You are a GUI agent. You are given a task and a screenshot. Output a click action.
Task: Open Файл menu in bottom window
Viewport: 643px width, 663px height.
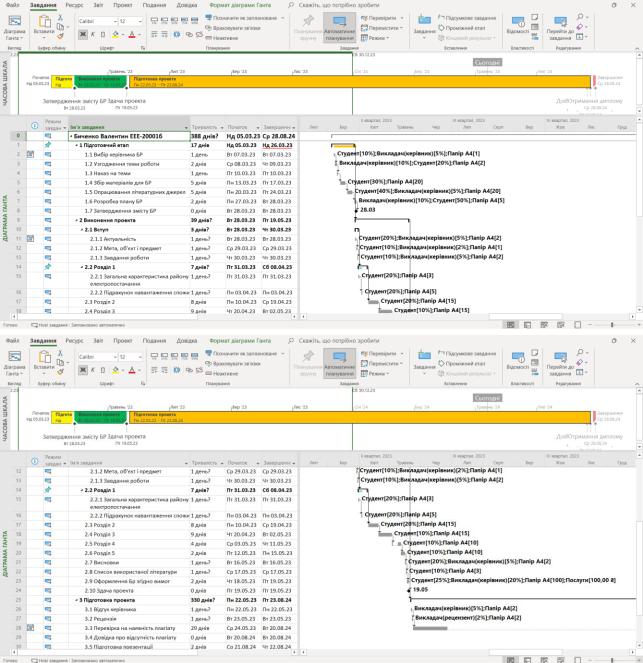coord(13,340)
